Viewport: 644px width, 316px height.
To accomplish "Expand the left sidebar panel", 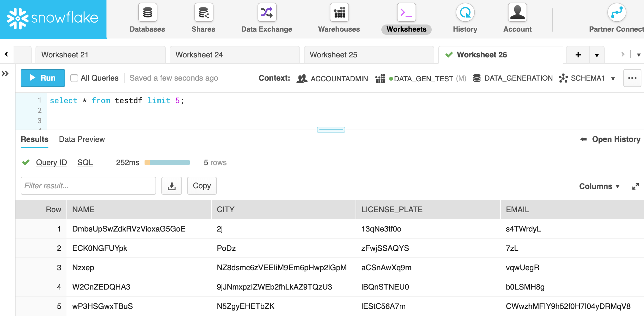I will click(x=5, y=74).
